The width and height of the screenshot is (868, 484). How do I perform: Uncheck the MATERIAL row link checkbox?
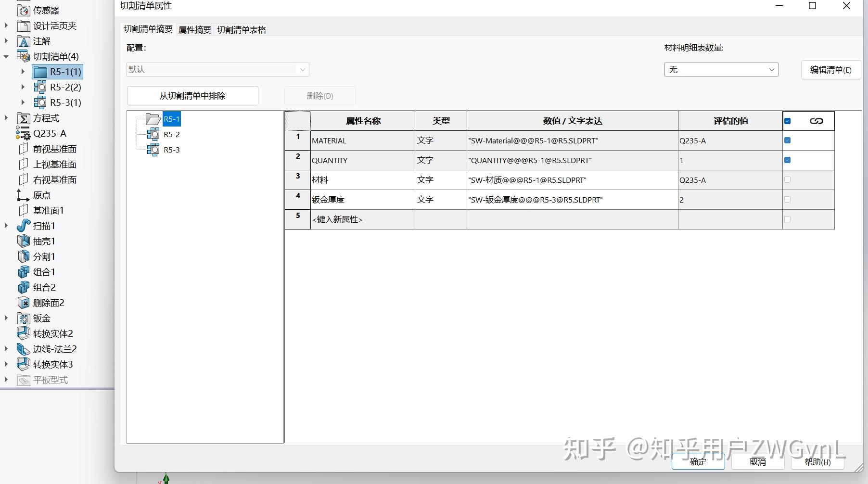click(x=787, y=140)
